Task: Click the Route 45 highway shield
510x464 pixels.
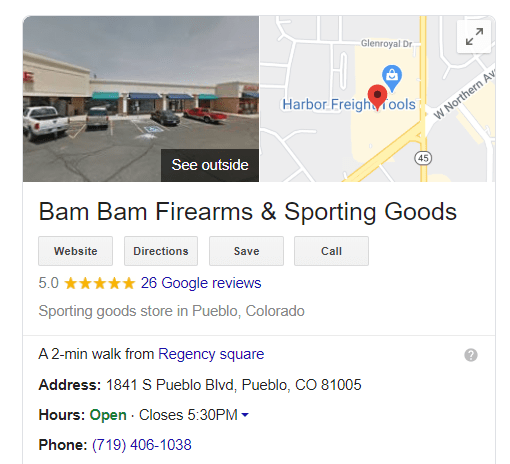Action: 423,158
